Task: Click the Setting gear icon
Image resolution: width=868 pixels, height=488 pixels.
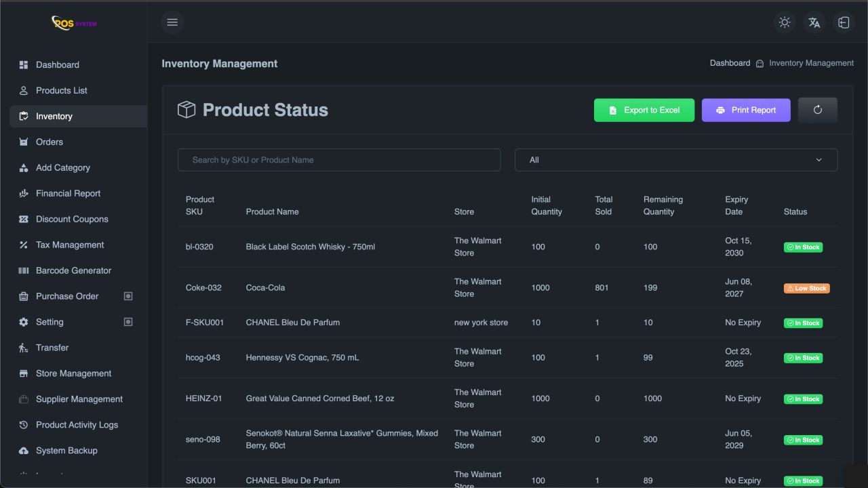Action: tap(24, 323)
